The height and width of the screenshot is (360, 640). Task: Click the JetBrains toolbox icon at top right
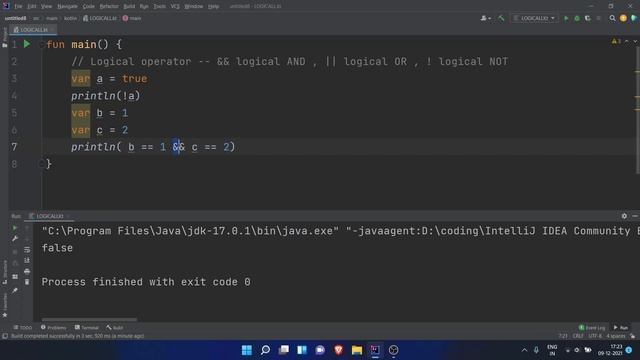click(634, 18)
